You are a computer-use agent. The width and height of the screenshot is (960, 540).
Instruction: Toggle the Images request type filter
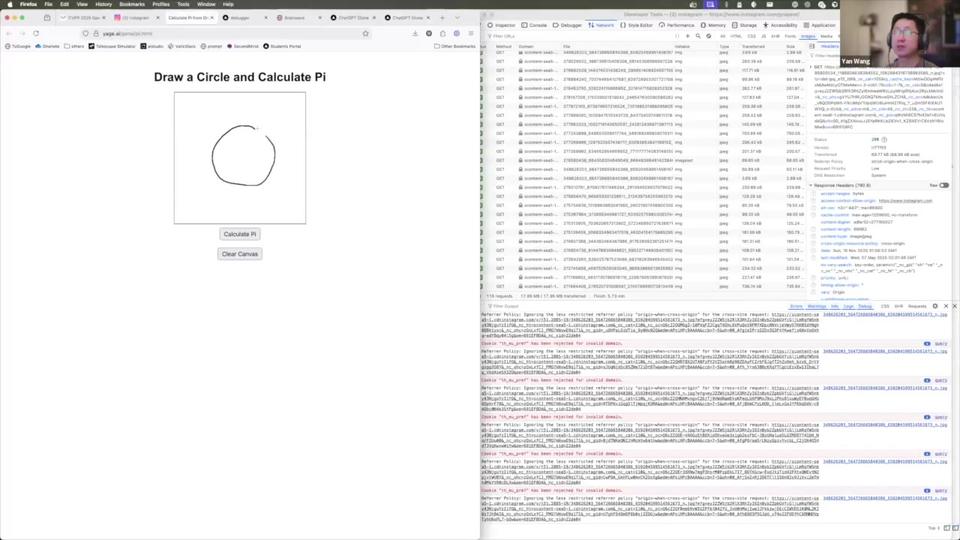pos(808,36)
